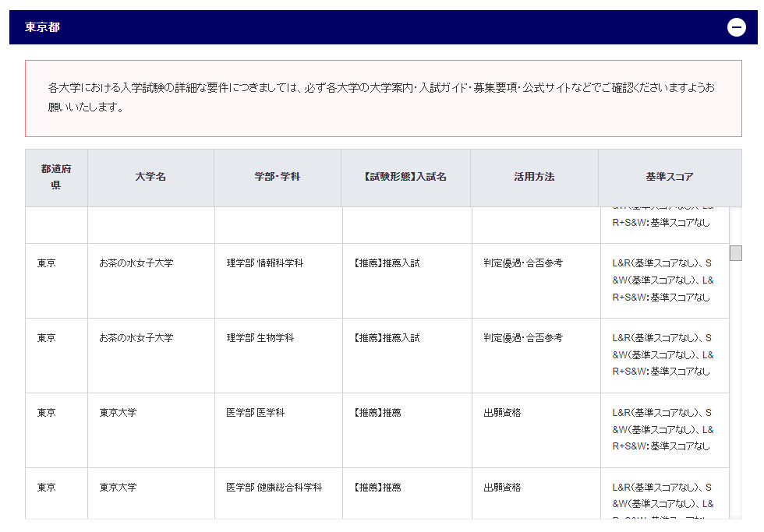
Task: Click the 基準スコア column header
Action: click(670, 177)
